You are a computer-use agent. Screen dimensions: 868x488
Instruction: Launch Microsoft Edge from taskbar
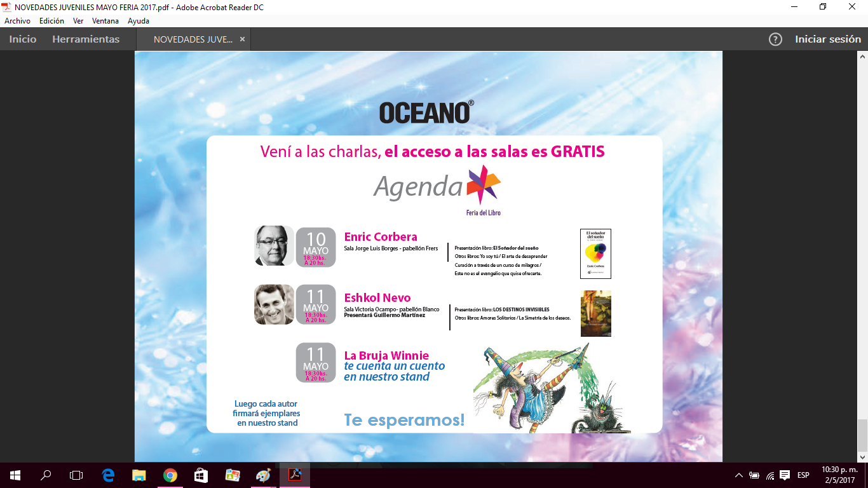(x=108, y=475)
